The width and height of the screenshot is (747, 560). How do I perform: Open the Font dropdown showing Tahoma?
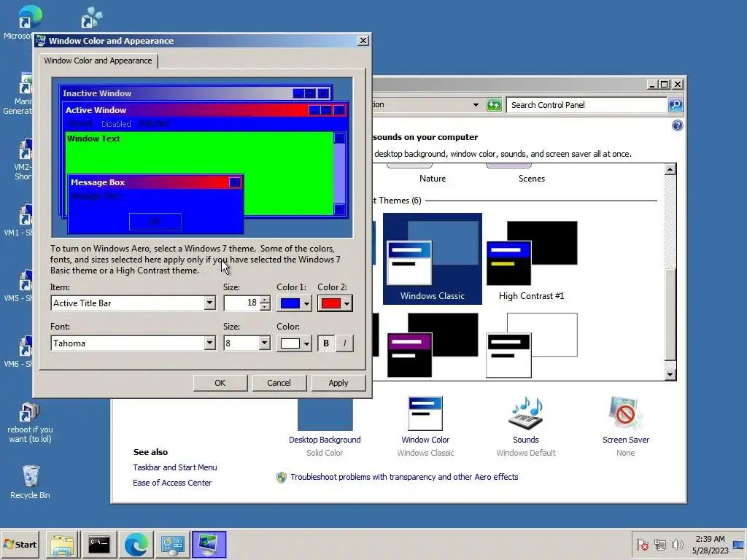tap(209, 343)
